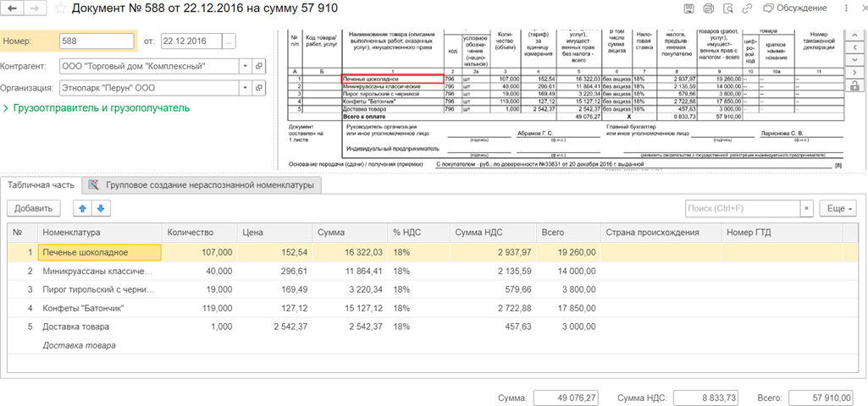Screen dimensions: 868x406
Task: Select the Печенье шоколадное nomenclature cell
Action: (x=99, y=252)
